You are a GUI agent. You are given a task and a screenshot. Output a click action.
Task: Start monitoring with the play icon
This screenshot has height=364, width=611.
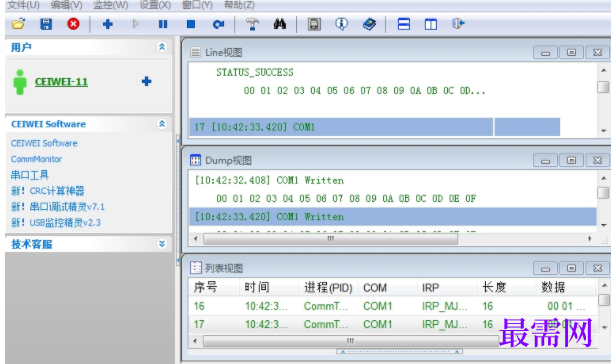click(135, 24)
